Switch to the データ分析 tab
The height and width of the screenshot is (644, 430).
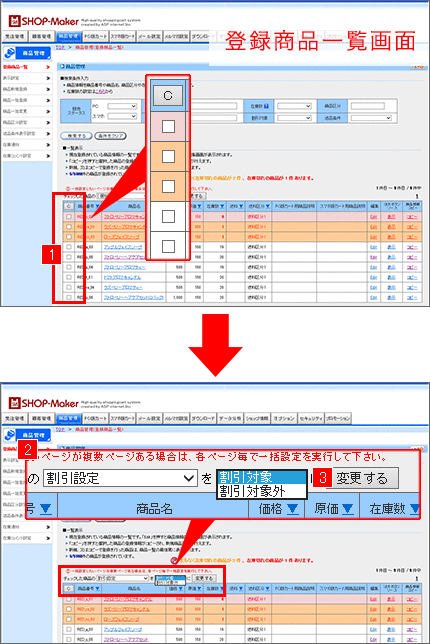(230, 418)
